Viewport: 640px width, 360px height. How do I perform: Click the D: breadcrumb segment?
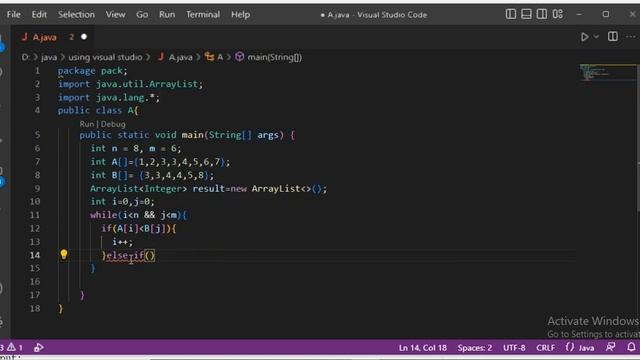point(26,58)
